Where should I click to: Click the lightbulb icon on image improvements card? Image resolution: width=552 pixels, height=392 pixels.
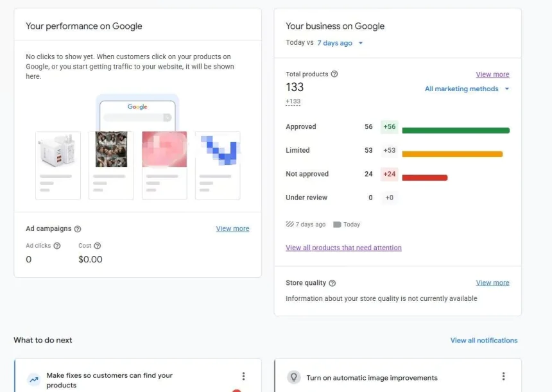(x=293, y=378)
